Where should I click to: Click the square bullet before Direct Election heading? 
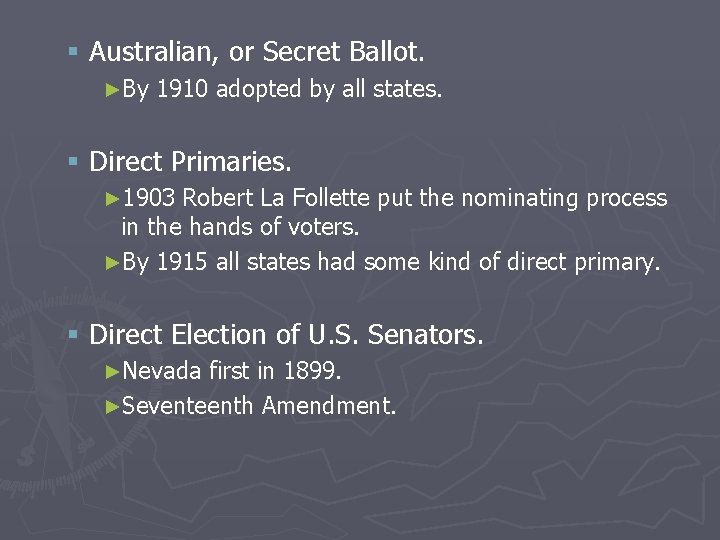tap(74, 335)
